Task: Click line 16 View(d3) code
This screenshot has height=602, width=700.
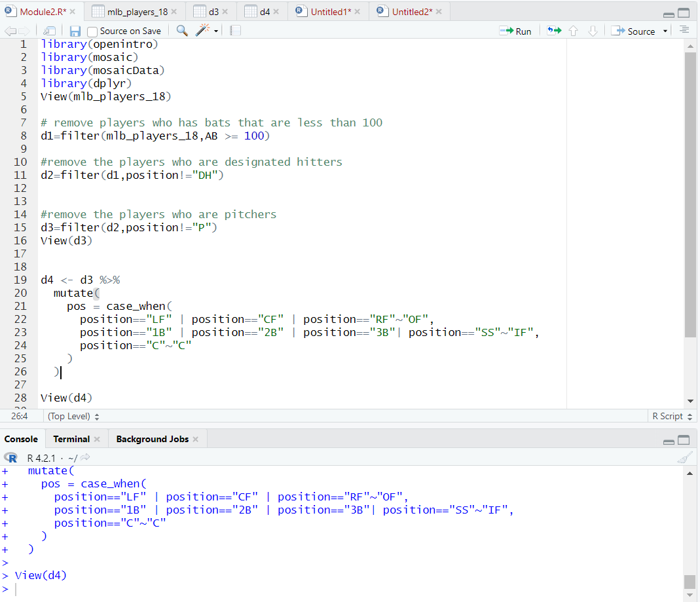Action: coord(67,240)
